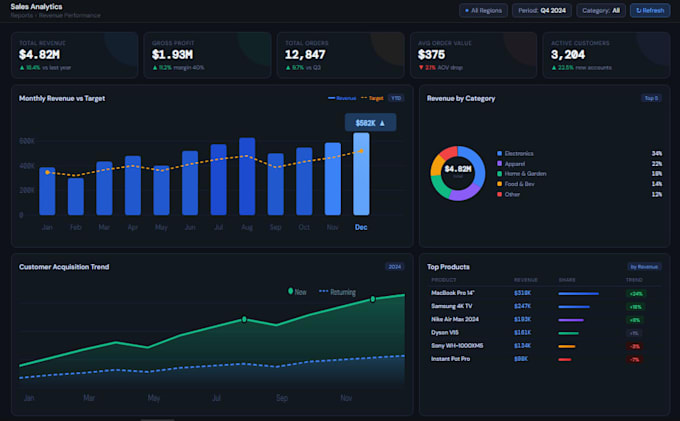680x421 pixels.
Task: Click the Jul label on acquisition chart axis
Action: [x=216, y=398]
